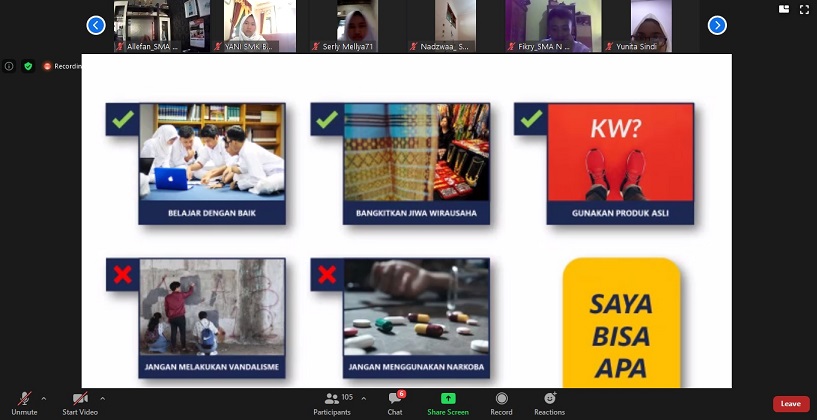Expand the arrow next to Participants
Image resolution: width=817 pixels, height=420 pixels.
point(363,398)
